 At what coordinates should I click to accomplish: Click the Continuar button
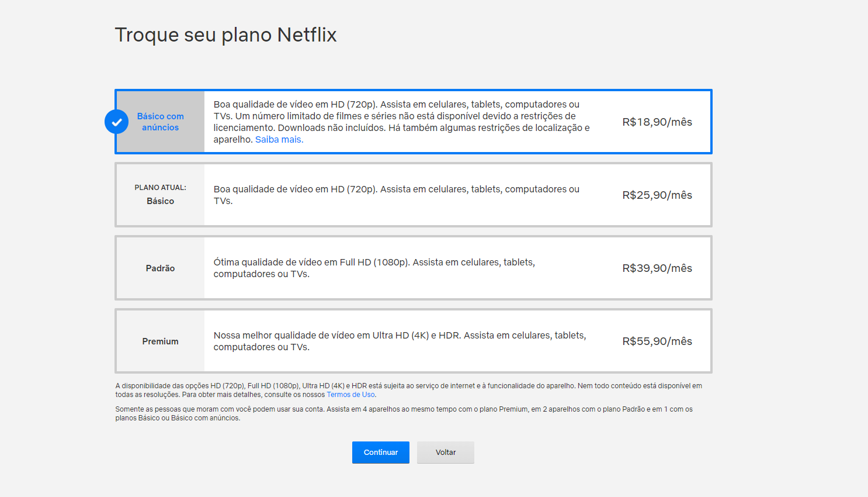tap(381, 453)
